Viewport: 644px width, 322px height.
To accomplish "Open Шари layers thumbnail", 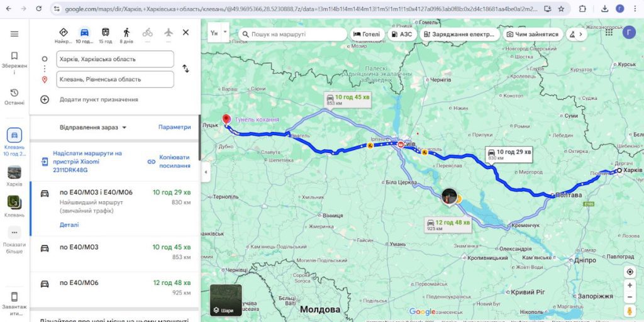I will tap(226, 300).
